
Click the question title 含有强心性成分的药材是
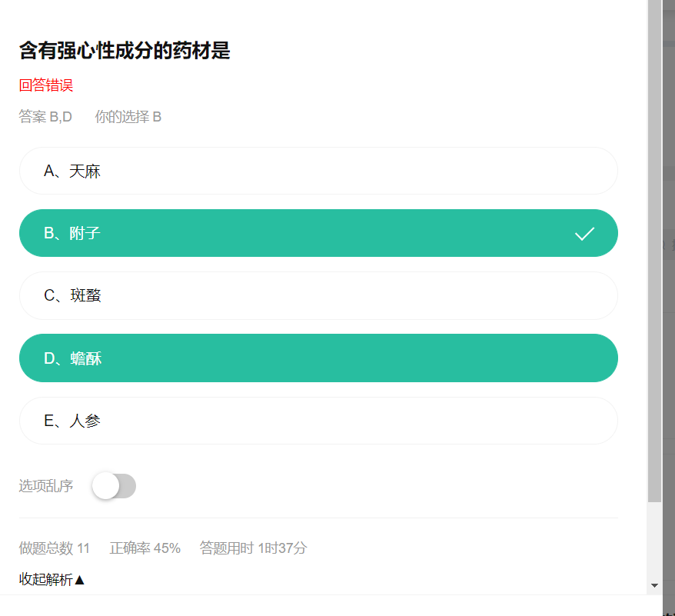(x=125, y=51)
